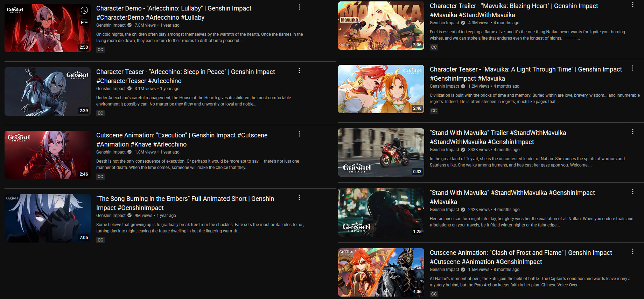The height and width of the screenshot is (299, 644).
Task: Click #CharacterTeaser hashtag in Sleep in Peace title
Action: click(121, 81)
